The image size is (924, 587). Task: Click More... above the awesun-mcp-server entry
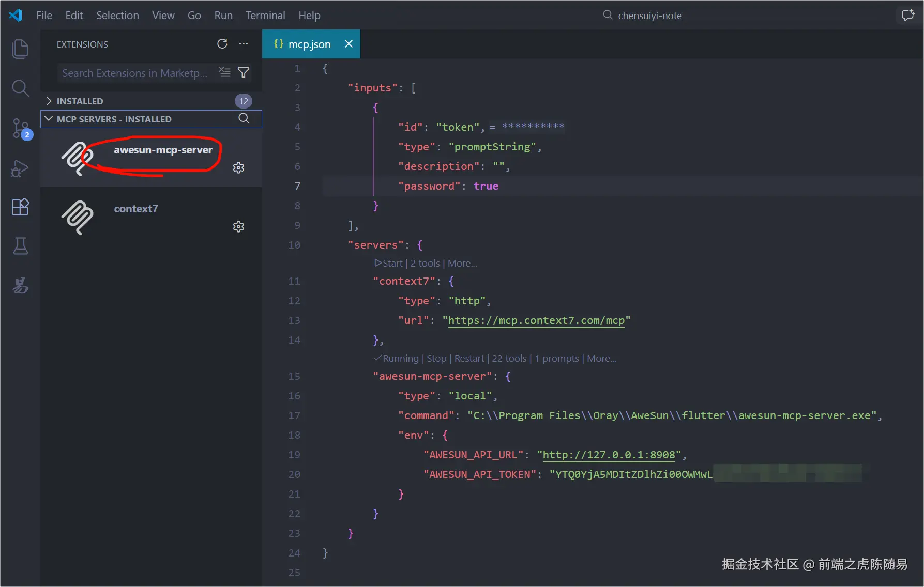(601, 358)
